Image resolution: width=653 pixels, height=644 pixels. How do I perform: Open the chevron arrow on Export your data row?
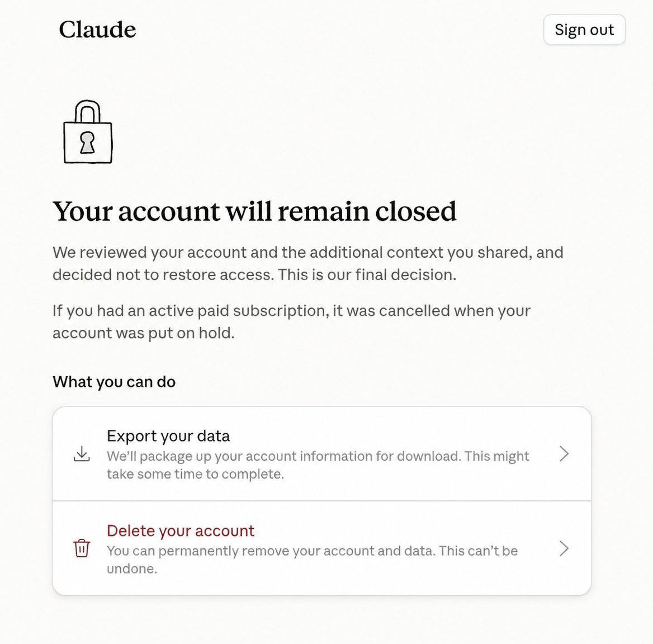pos(564,454)
